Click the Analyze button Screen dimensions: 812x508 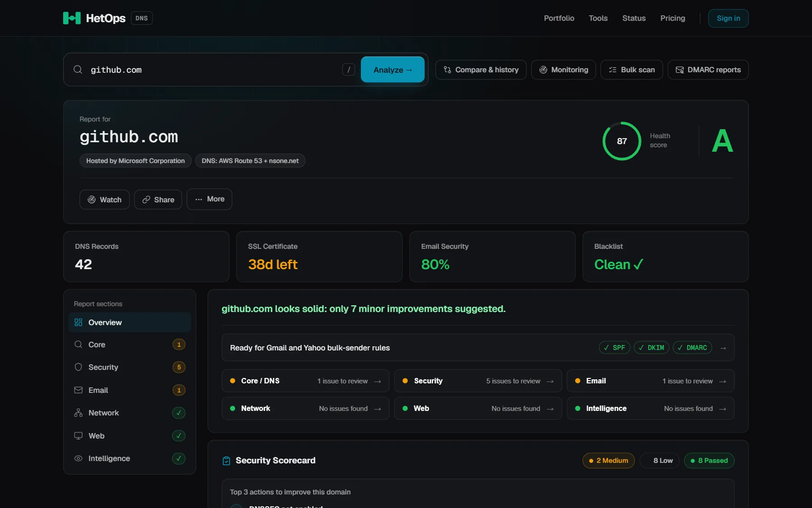tap(392, 70)
